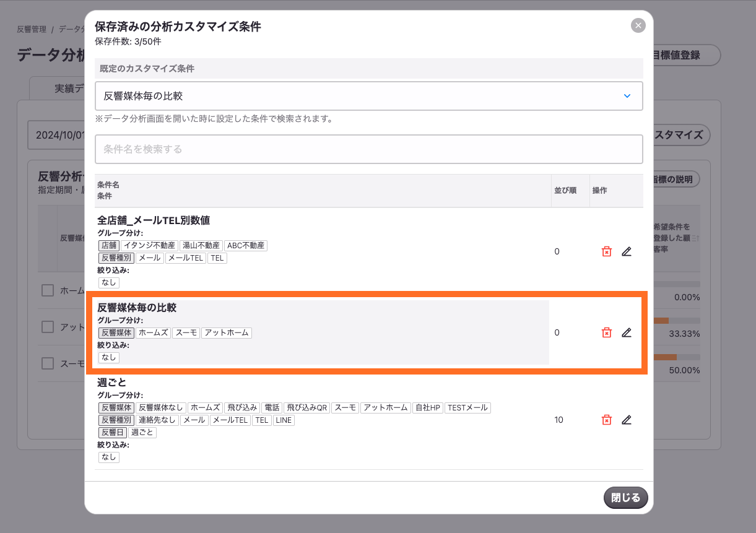Click the 電話 tag in 週ごと
756x533 pixels.
click(x=271, y=408)
